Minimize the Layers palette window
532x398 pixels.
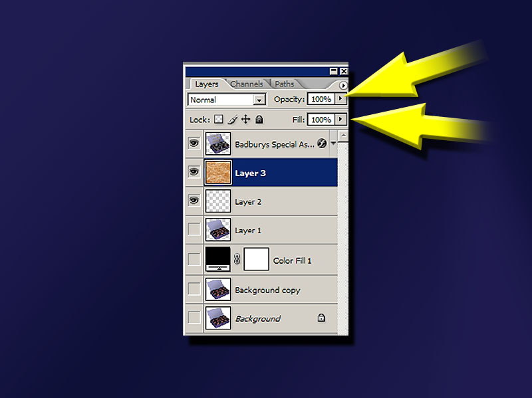tap(334, 71)
